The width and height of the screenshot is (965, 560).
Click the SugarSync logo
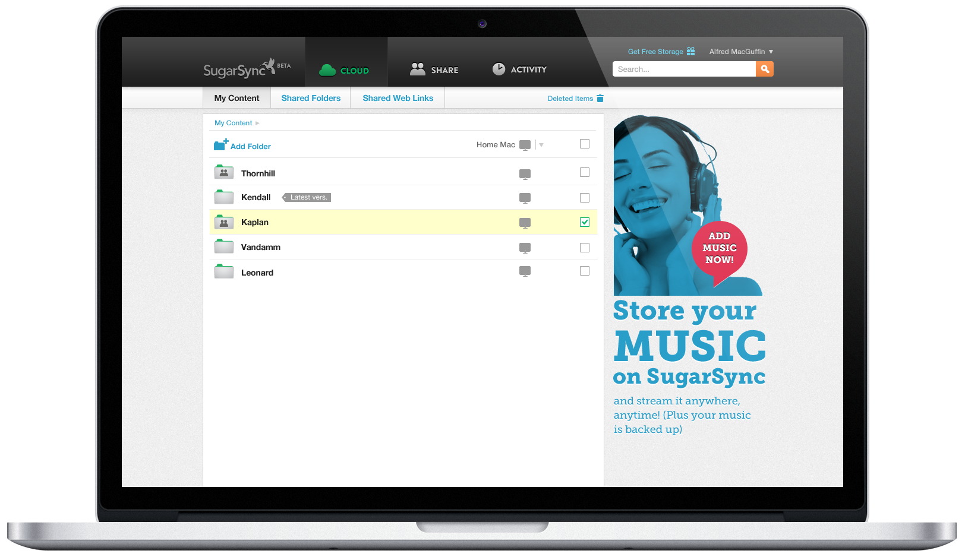(x=247, y=69)
